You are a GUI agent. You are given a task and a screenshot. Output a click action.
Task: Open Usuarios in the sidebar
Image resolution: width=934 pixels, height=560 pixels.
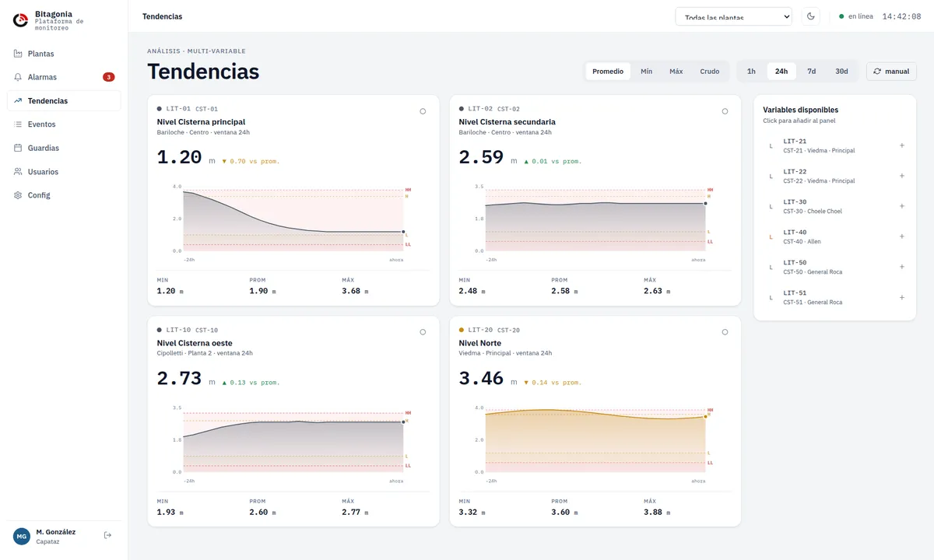64,172
